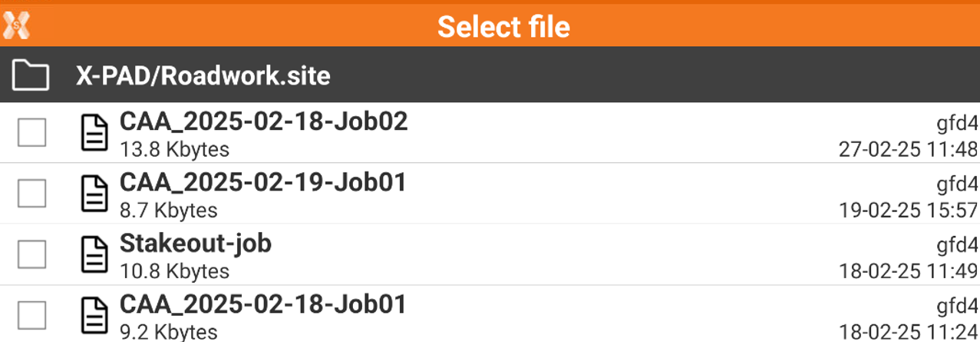980x342 pixels.
Task: Click the 13.8 Kbytes size label
Action: (x=174, y=149)
